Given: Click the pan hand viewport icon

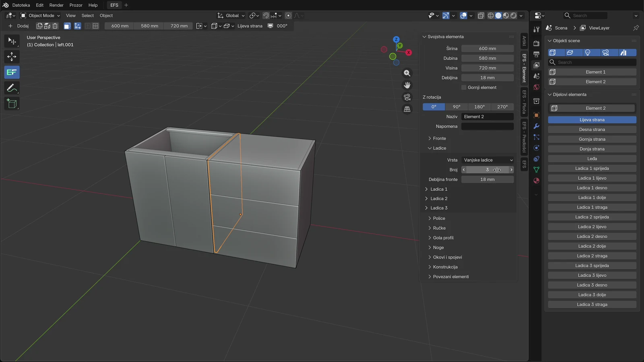Looking at the screenshot, I should pyautogui.click(x=407, y=85).
